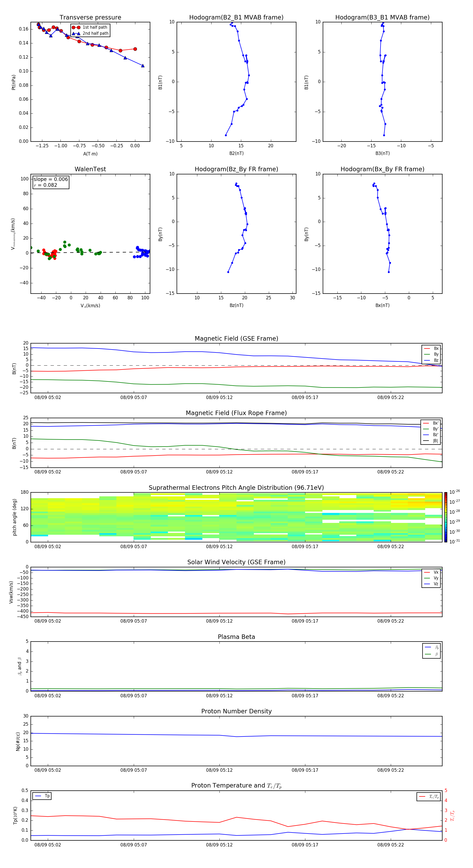473x868 pixels.
Task: Click the 'WalenTest' plot title
Action: click(x=90, y=169)
